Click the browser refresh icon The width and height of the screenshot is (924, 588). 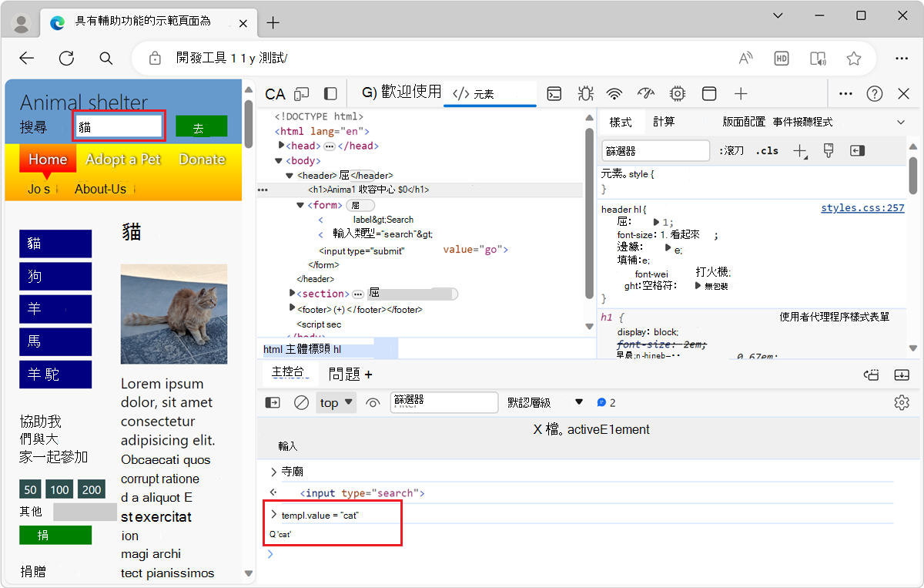click(67, 59)
